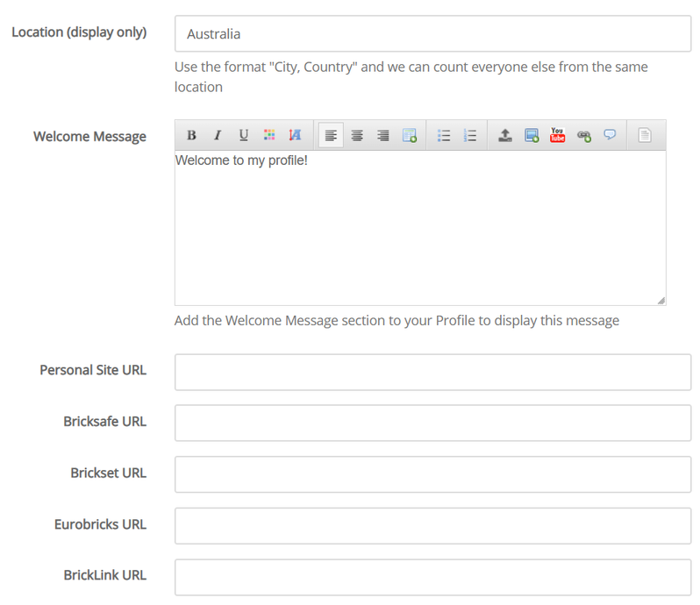The width and height of the screenshot is (700, 605).
Task: Insert a bulleted list
Action: coord(444,136)
